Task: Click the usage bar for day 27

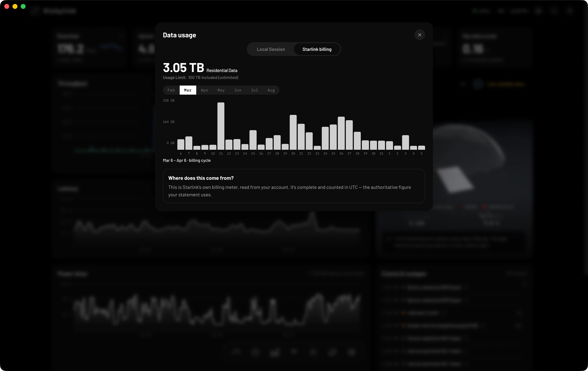Action: click(349, 135)
